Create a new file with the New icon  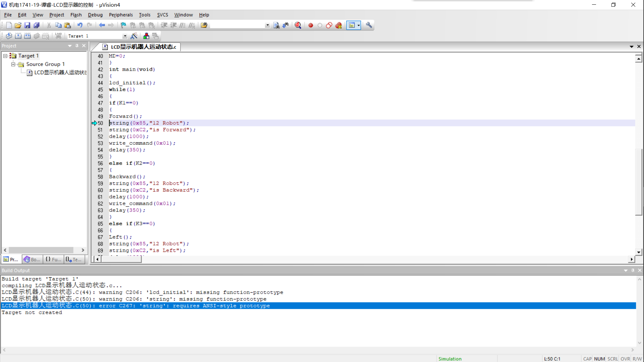[9, 25]
